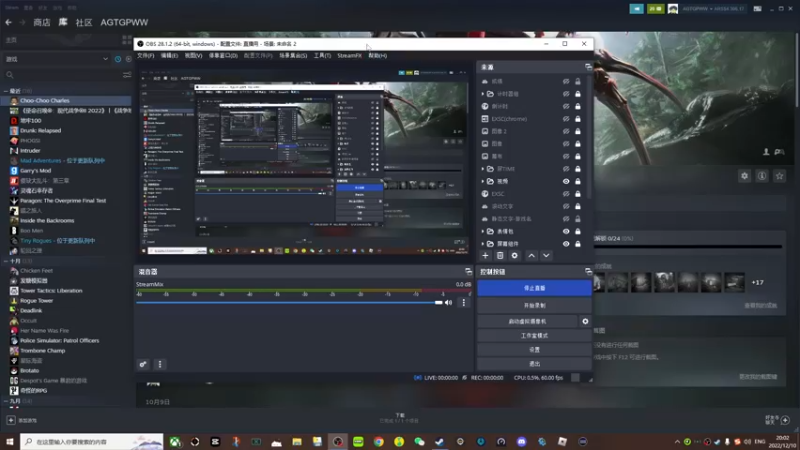Open the Windows Start menu
The width and height of the screenshot is (800, 450).
pos(10,441)
